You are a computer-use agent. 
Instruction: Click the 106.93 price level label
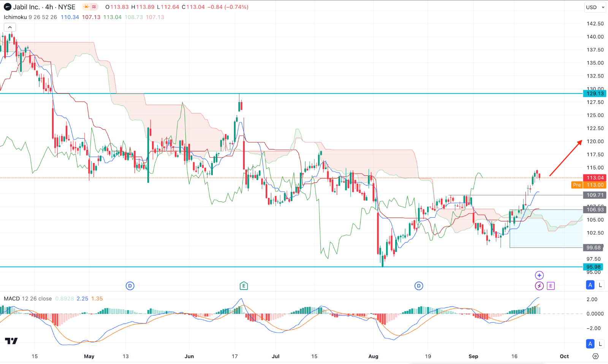tap(595, 209)
